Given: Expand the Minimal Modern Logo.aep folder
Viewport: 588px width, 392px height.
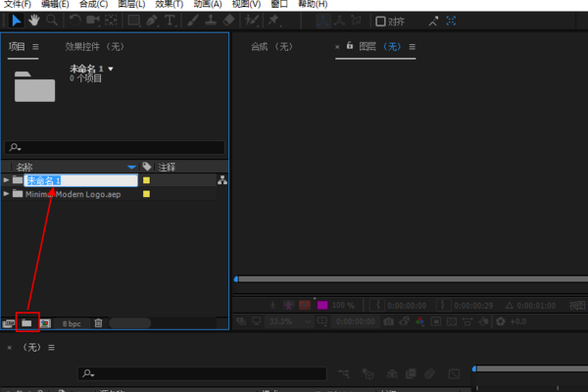Looking at the screenshot, I should [x=7, y=194].
